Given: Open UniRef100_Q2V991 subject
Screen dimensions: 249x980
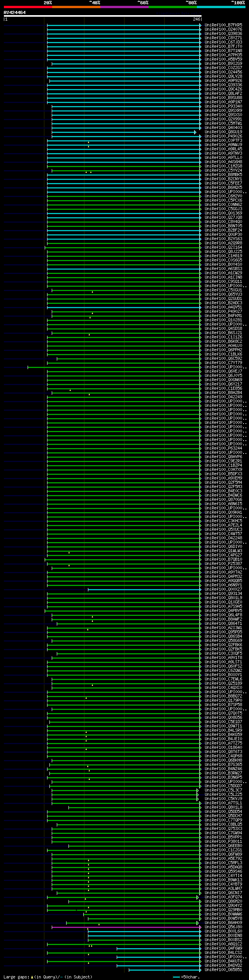Looking at the screenshot, I should click(x=223, y=119).
